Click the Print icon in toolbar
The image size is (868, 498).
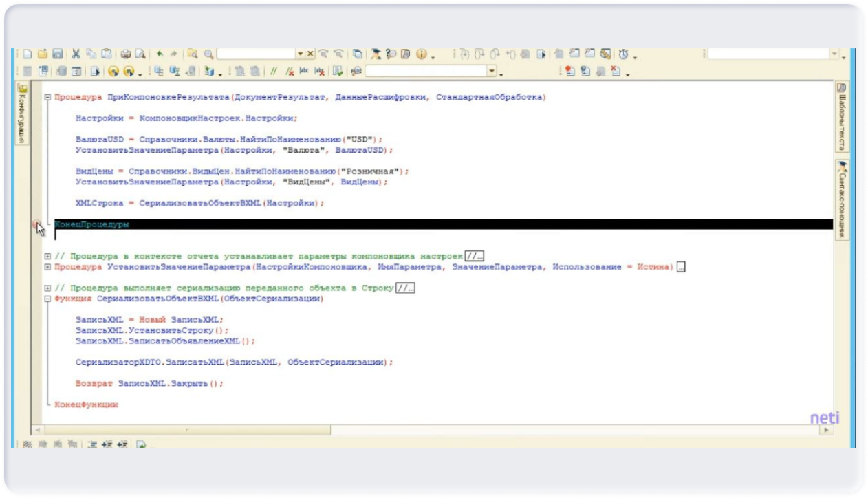pos(126,54)
